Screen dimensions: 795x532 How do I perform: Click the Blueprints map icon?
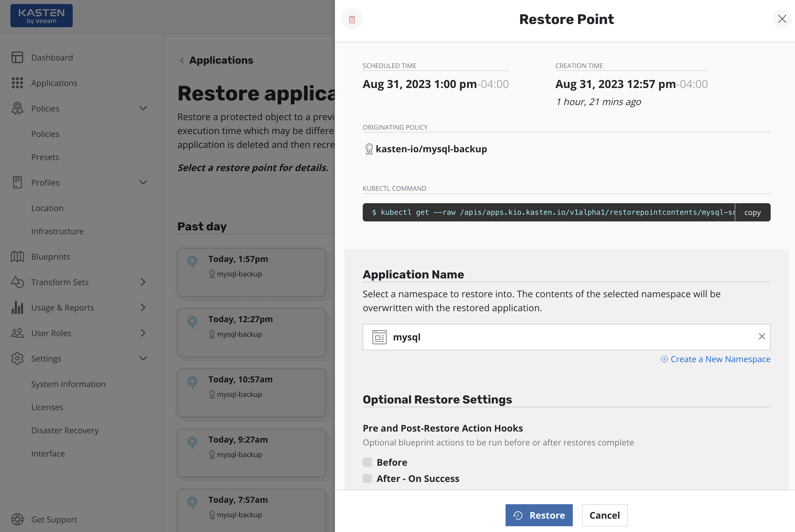17,256
